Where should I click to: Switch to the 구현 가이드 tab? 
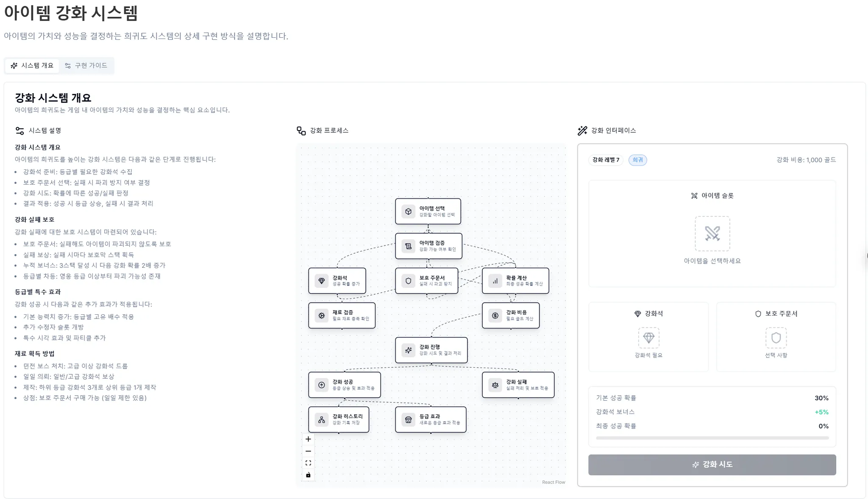coord(86,65)
